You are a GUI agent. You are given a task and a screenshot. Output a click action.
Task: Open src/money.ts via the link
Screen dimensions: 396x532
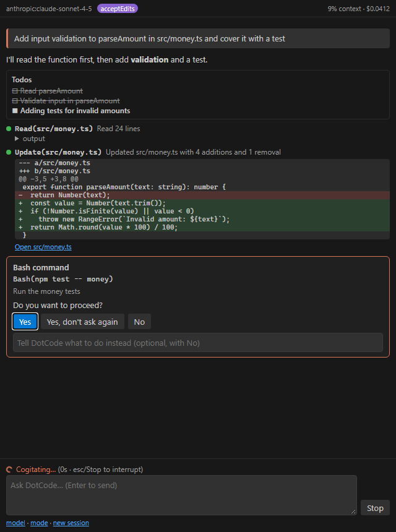tap(43, 247)
